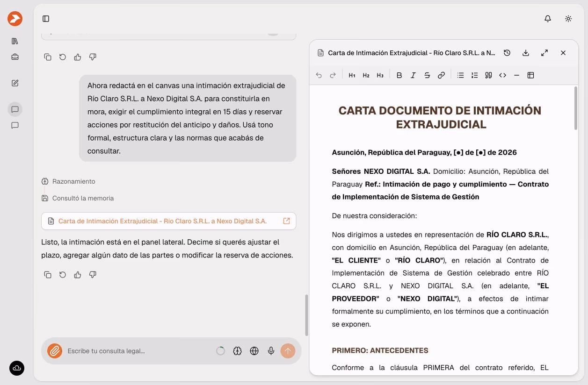Toggle reasoning brain icon in input bar

(238, 351)
